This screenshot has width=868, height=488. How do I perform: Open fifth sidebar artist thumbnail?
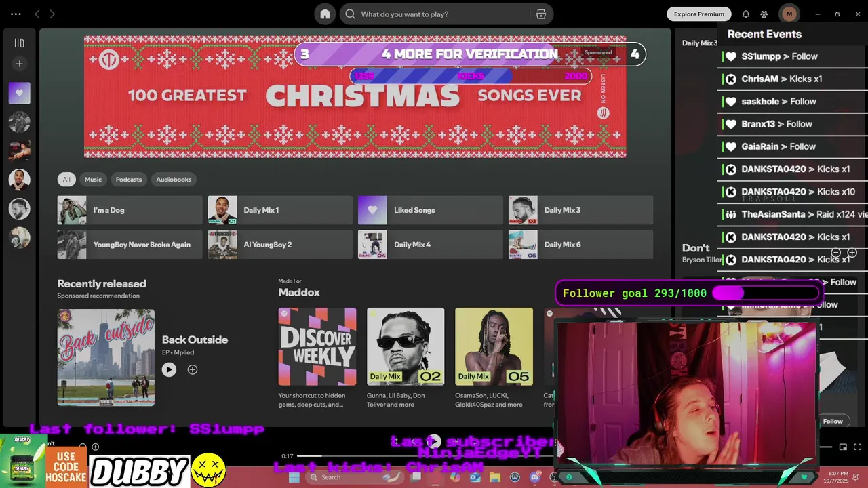[19, 209]
